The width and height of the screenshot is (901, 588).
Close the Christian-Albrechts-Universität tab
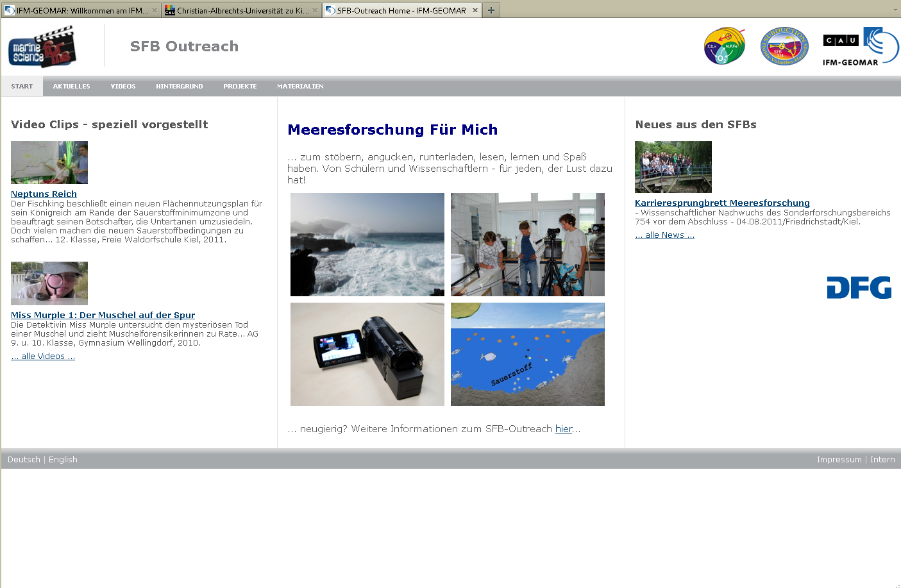tap(315, 10)
